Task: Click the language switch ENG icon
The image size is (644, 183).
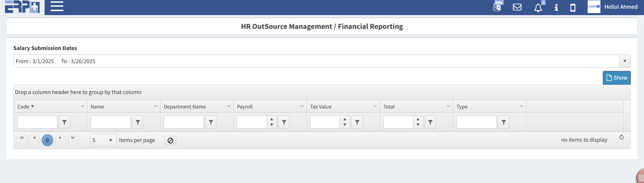Action: tap(497, 7)
